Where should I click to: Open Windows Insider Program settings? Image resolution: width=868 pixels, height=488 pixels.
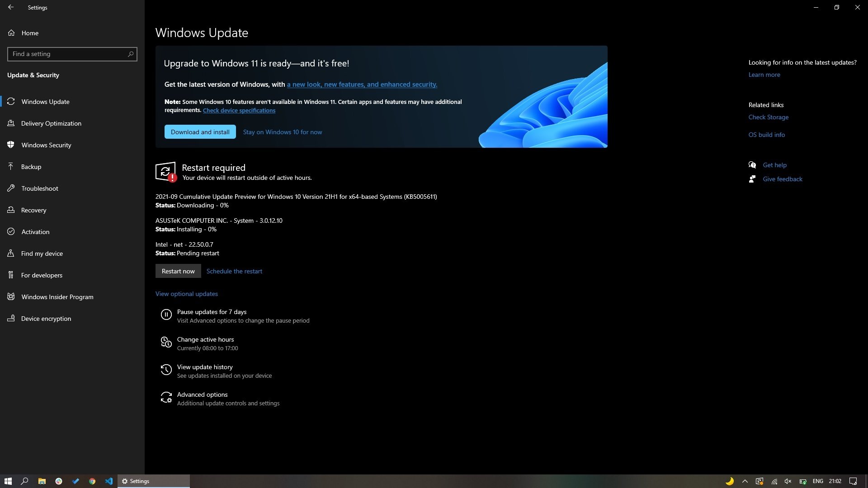(72, 297)
